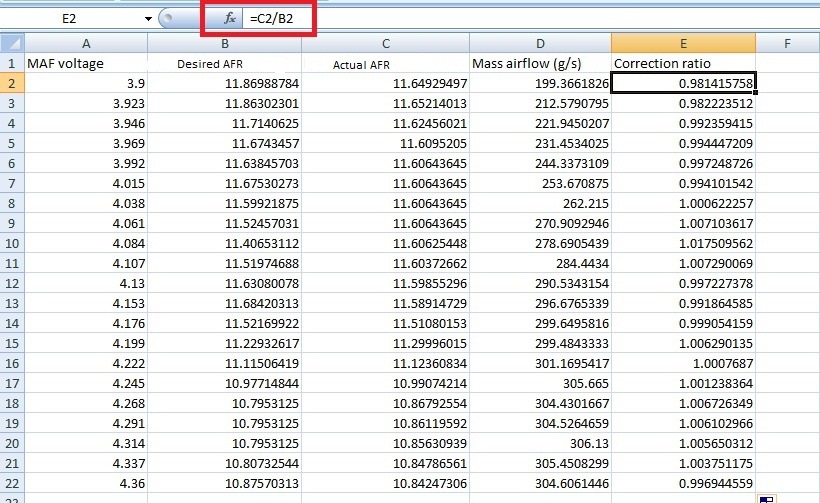Select column E header
820x503 pixels.
pos(683,43)
